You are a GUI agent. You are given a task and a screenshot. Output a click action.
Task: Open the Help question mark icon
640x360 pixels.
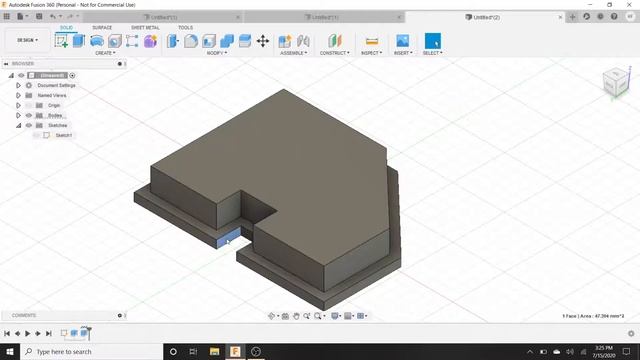tap(614, 17)
